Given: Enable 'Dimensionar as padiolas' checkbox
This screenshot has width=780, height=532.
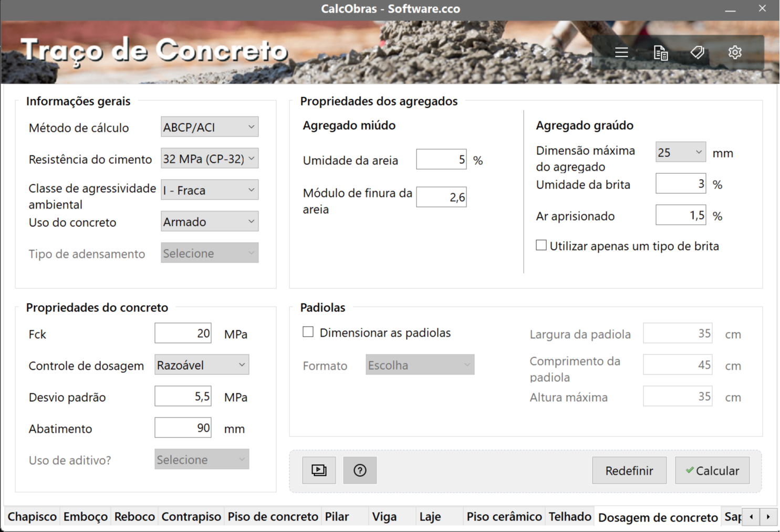Looking at the screenshot, I should pyautogui.click(x=308, y=332).
